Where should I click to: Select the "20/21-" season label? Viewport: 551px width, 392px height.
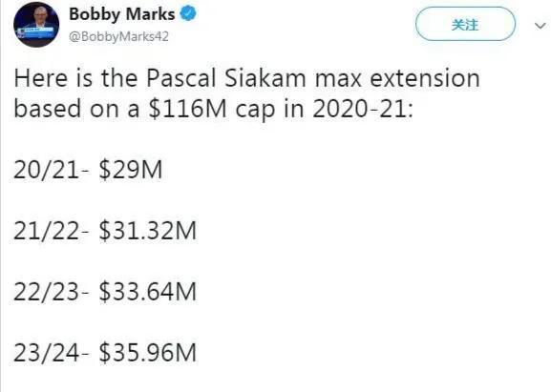52,170
